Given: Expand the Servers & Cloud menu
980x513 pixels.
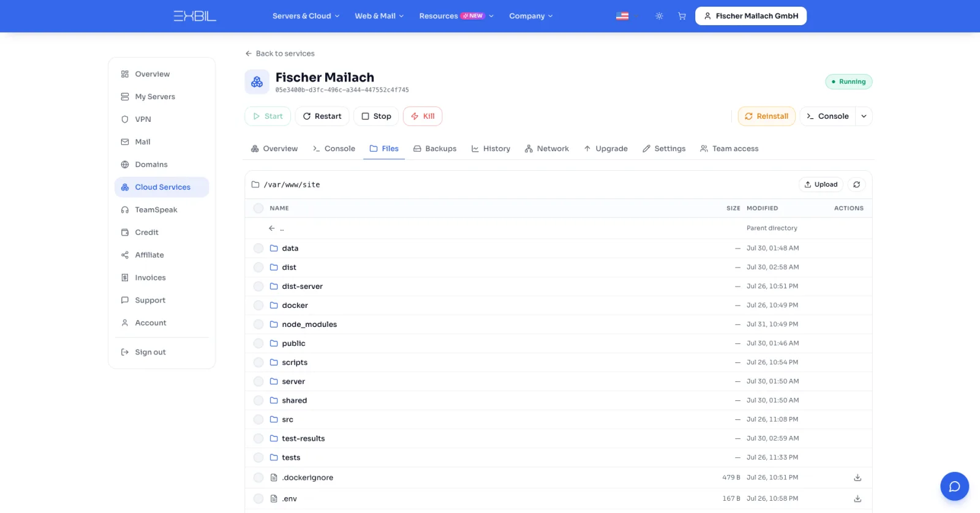Looking at the screenshot, I should click(306, 16).
